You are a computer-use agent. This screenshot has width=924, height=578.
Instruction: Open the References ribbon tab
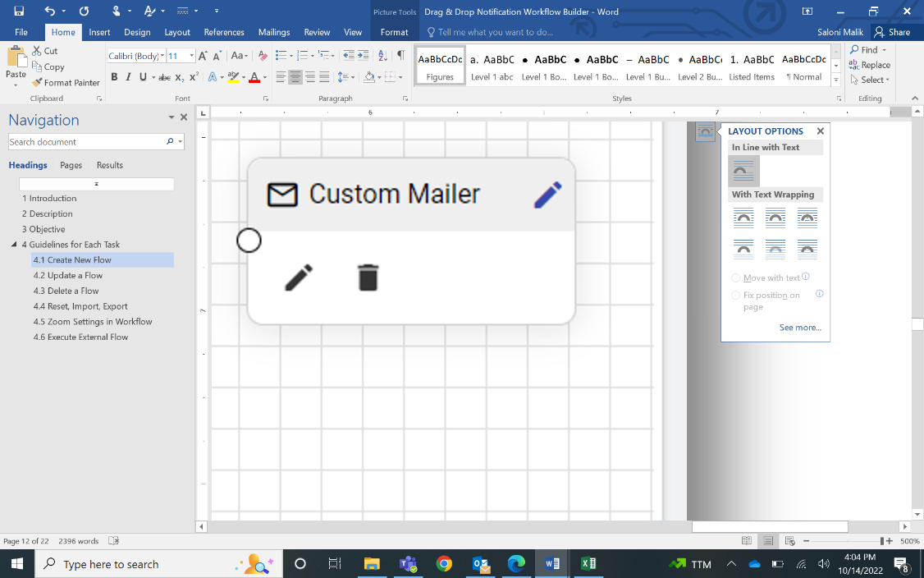pyautogui.click(x=224, y=32)
